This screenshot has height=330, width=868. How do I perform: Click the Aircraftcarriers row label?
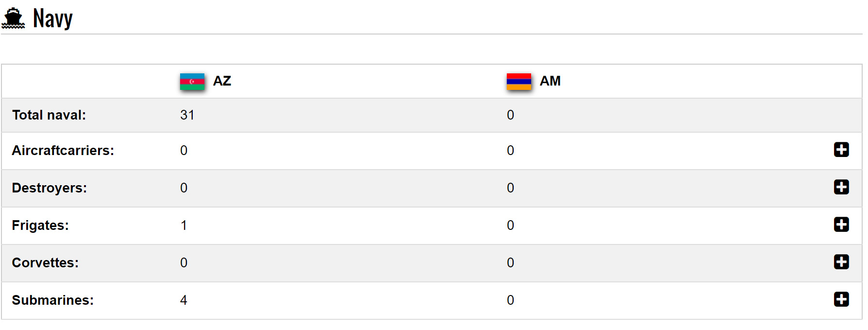[x=63, y=151]
